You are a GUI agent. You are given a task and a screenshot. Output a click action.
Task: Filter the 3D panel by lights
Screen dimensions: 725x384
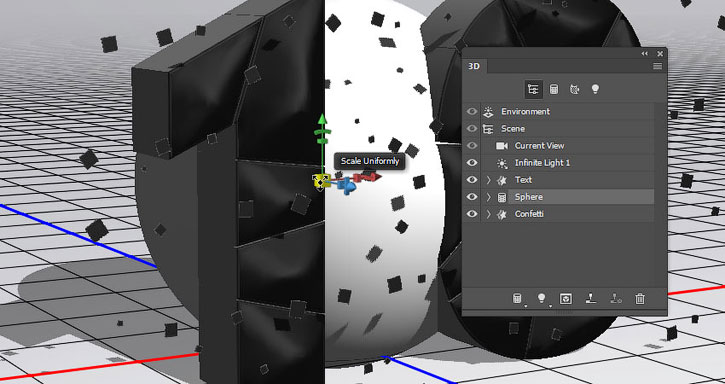[595, 89]
